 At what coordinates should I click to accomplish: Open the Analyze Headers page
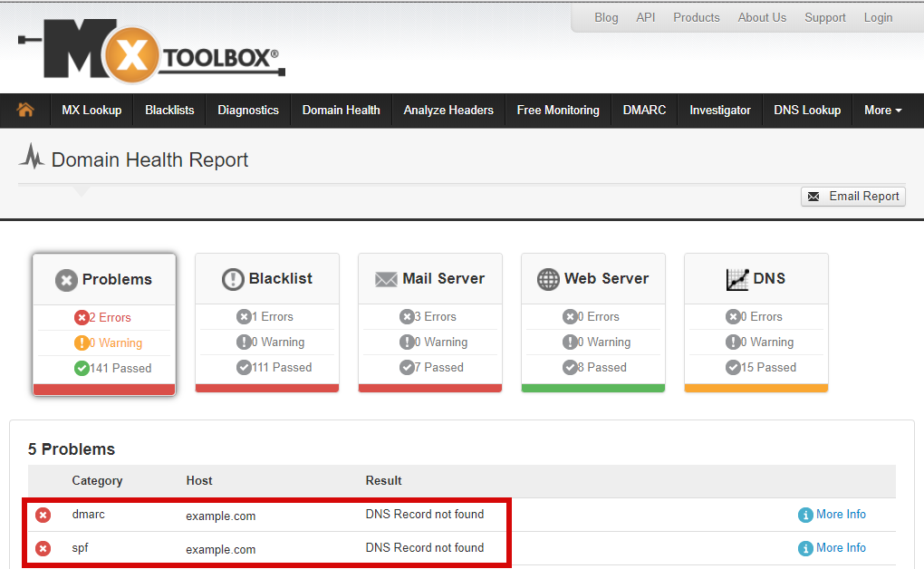click(x=448, y=110)
